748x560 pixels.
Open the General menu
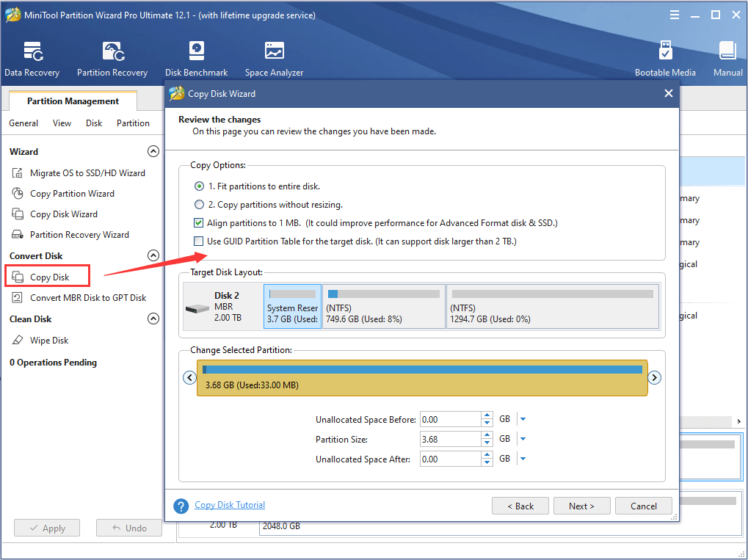click(x=23, y=123)
